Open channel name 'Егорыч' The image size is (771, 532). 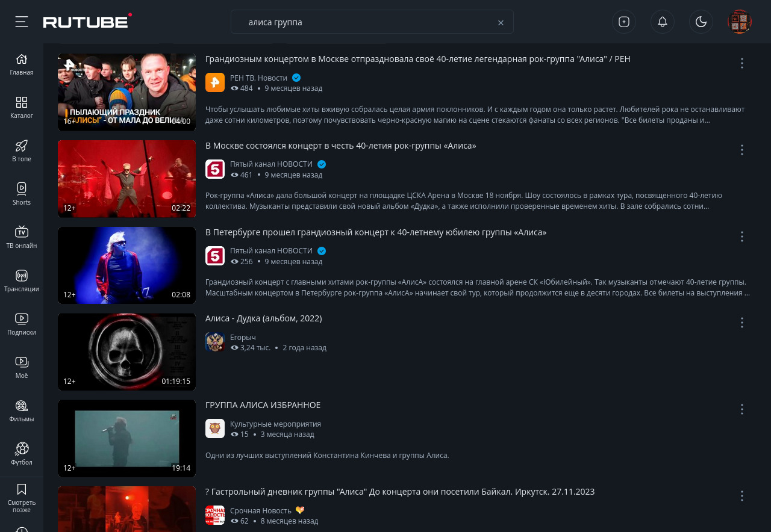(x=243, y=337)
